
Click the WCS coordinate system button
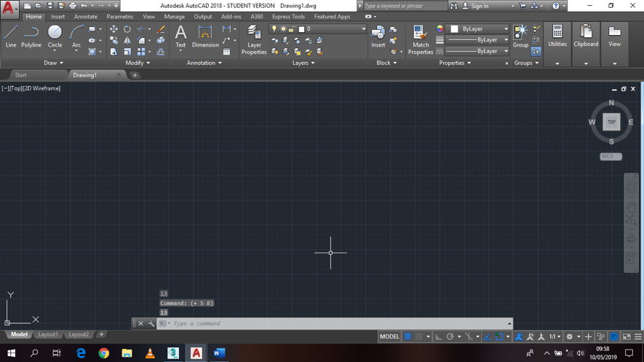pos(611,156)
